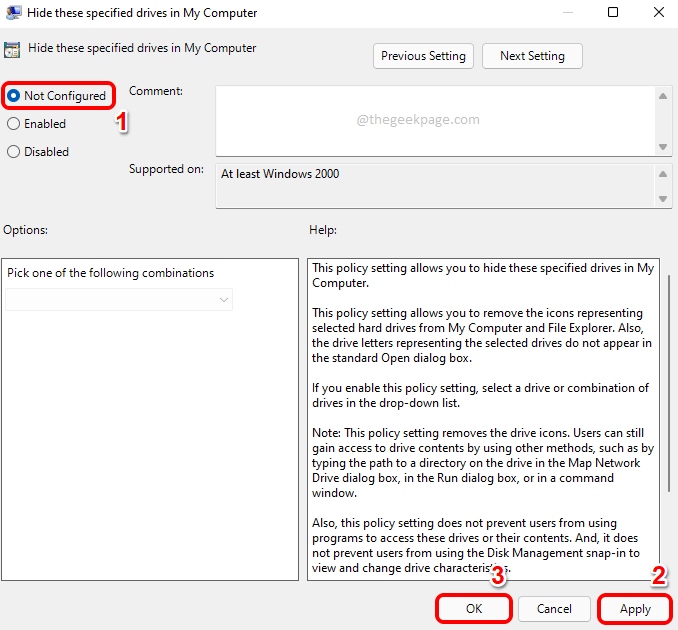678x630 pixels.
Task: Click the Help panel scroll down arrow
Action: click(667, 572)
